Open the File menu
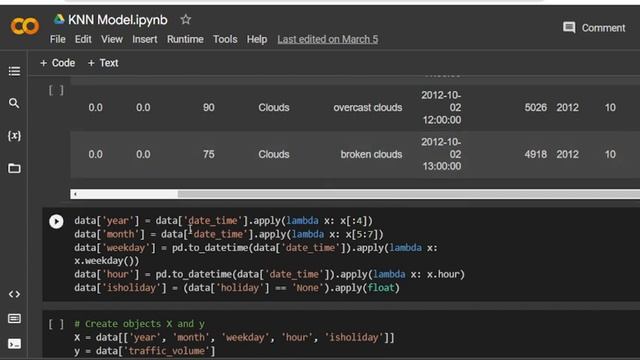The image size is (640, 360). [x=58, y=40]
